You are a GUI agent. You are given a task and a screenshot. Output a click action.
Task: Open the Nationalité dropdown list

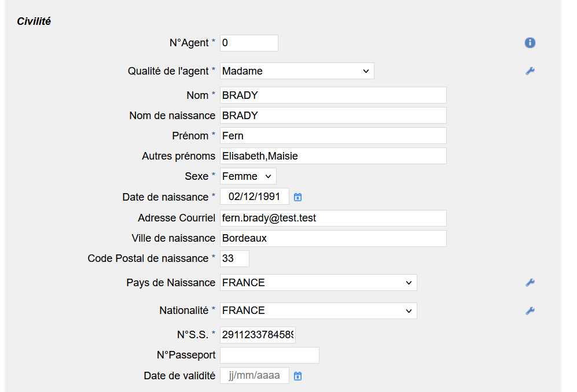318,310
